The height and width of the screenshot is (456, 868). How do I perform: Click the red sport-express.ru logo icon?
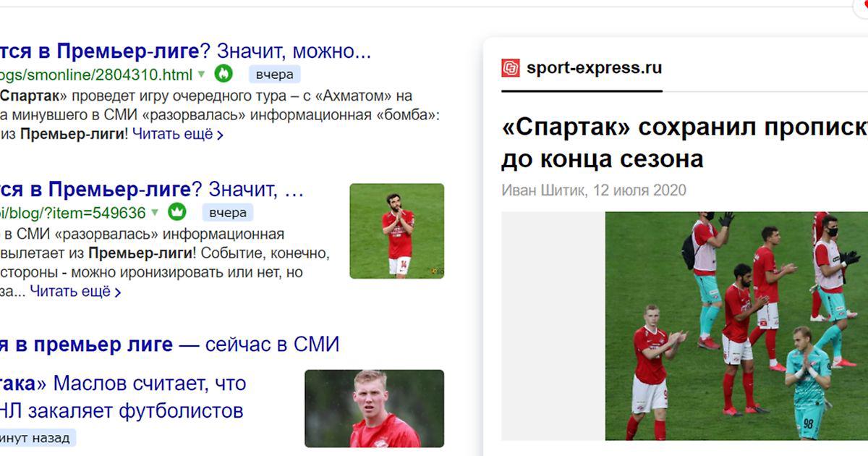coord(511,68)
